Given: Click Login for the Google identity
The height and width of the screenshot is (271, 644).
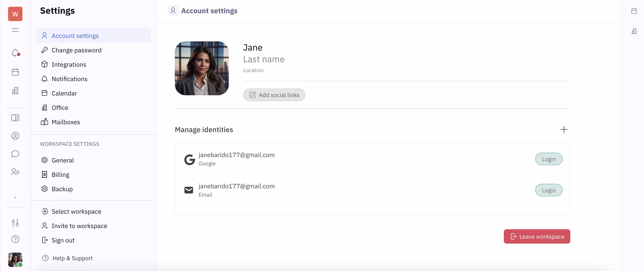Looking at the screenshot, I should [549, 159].
